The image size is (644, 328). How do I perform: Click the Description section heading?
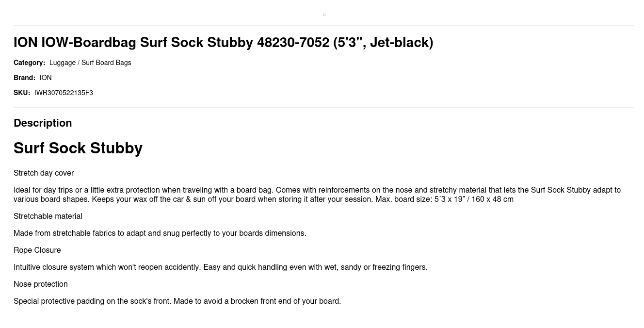pyautogui.click(x=43, y=123)
